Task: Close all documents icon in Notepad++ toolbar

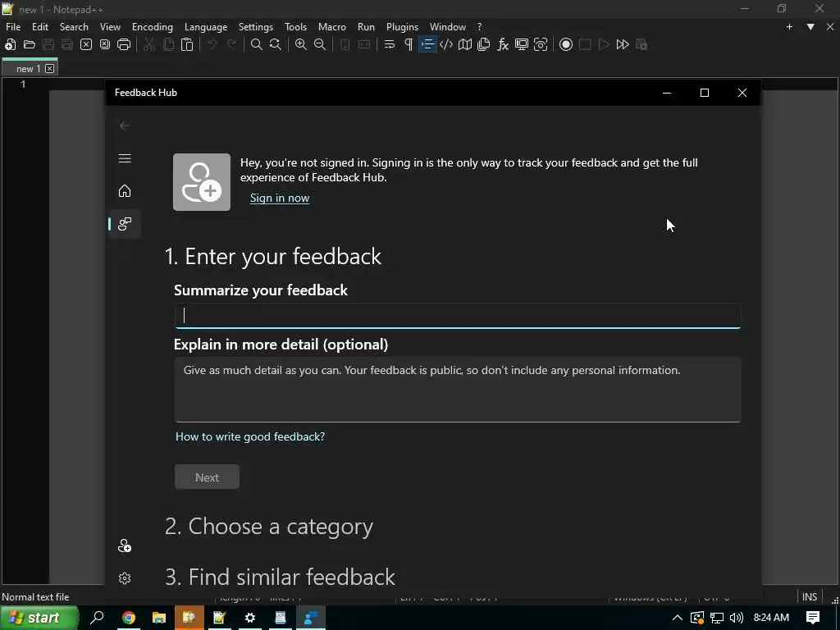Action: [105, 44]
